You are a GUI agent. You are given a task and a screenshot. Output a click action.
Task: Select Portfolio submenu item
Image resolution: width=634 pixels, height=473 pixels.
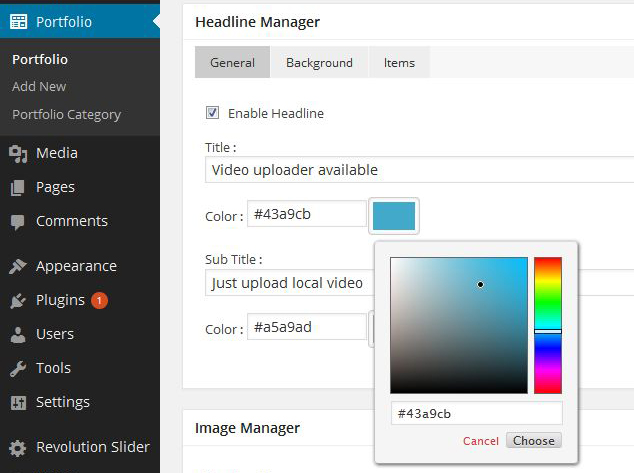tap(40, 59)
